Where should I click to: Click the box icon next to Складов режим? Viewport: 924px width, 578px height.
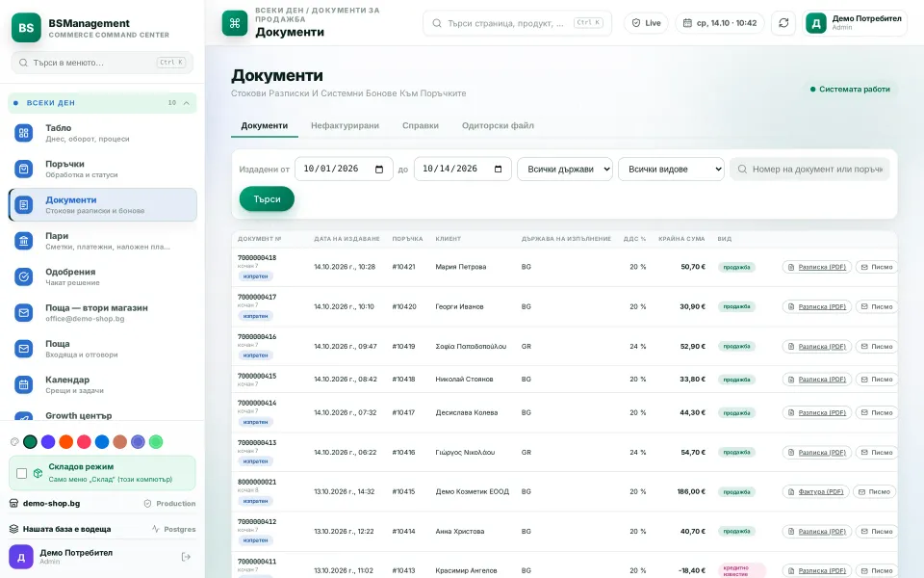point(38,473)
